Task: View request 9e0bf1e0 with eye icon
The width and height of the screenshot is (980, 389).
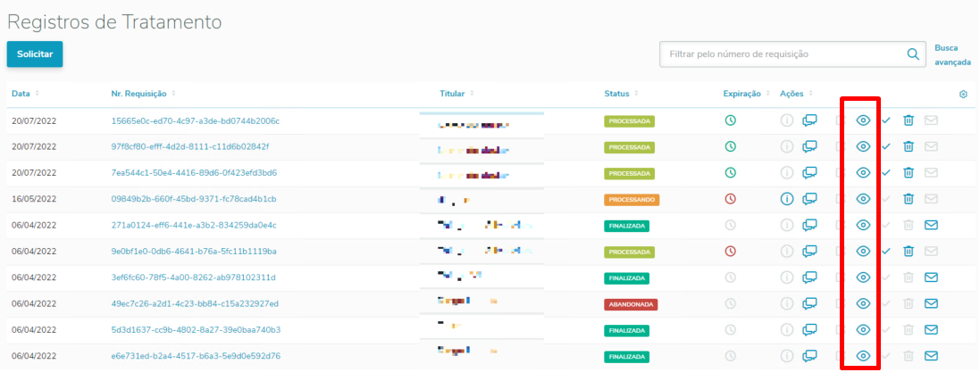Action: coord(863,251)
